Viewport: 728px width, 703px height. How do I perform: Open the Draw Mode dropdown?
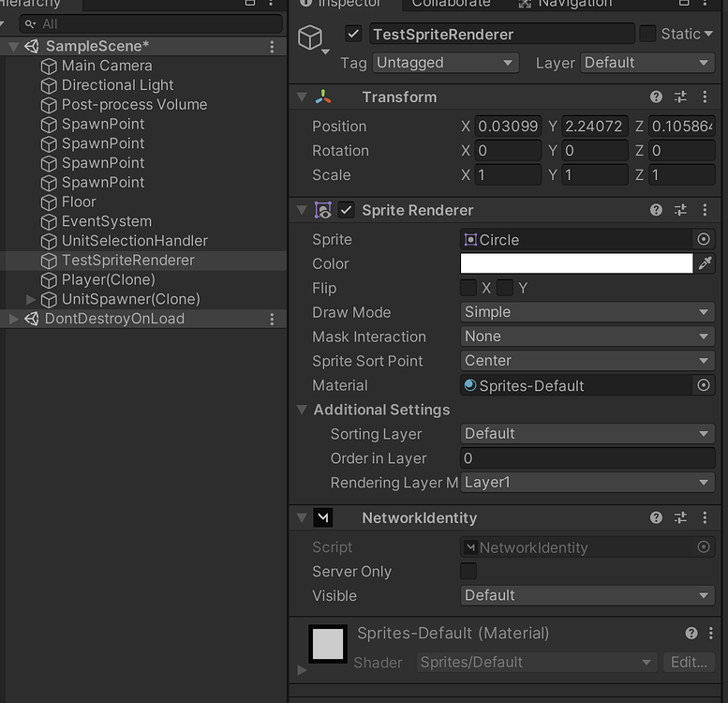click(x=587, y=312)
